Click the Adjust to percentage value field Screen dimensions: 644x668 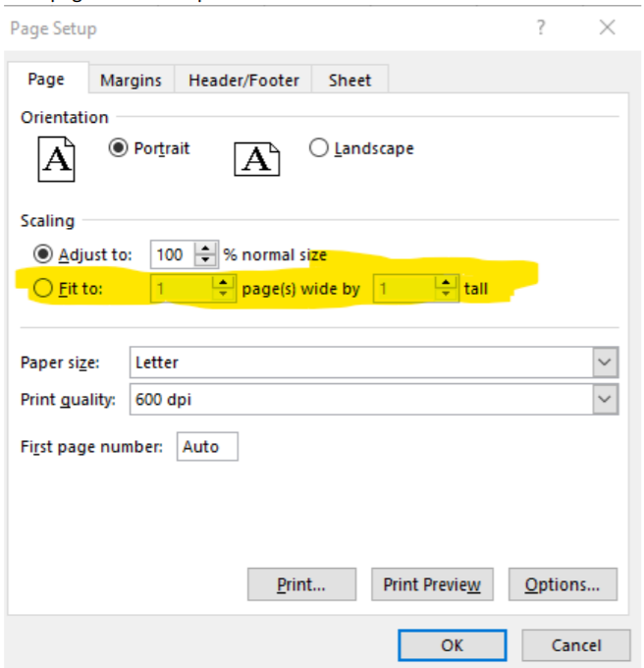coord(171,254)
